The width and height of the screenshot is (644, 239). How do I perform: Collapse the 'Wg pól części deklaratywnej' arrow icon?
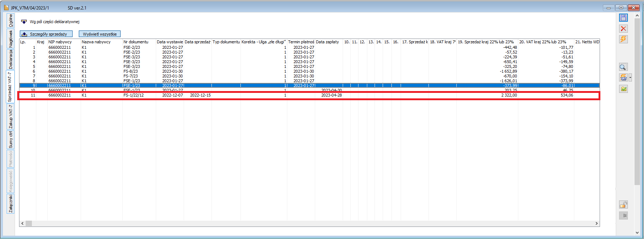pyautogui.click(x=24, y=22)
